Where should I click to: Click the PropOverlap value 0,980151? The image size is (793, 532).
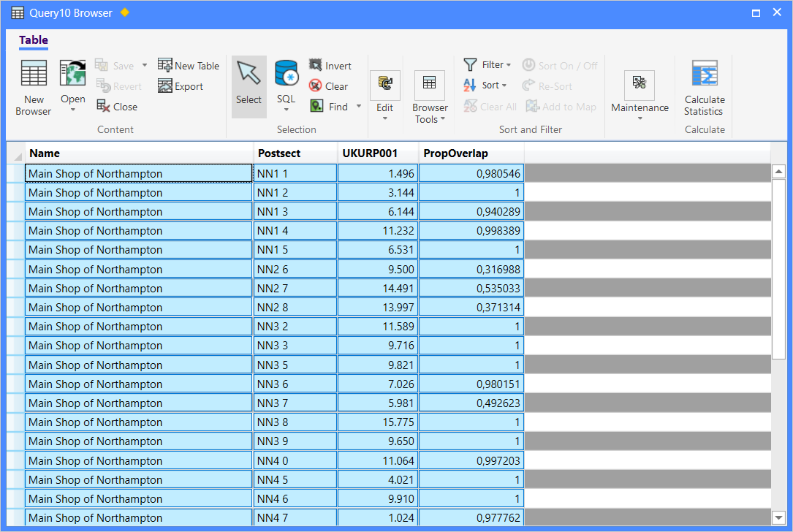pyautogui.click(x=471, y=384)
